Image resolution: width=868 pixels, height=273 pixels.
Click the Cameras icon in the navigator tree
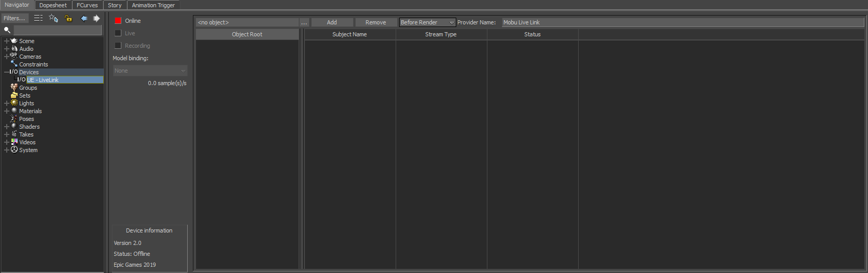click(x=14, y=56)
